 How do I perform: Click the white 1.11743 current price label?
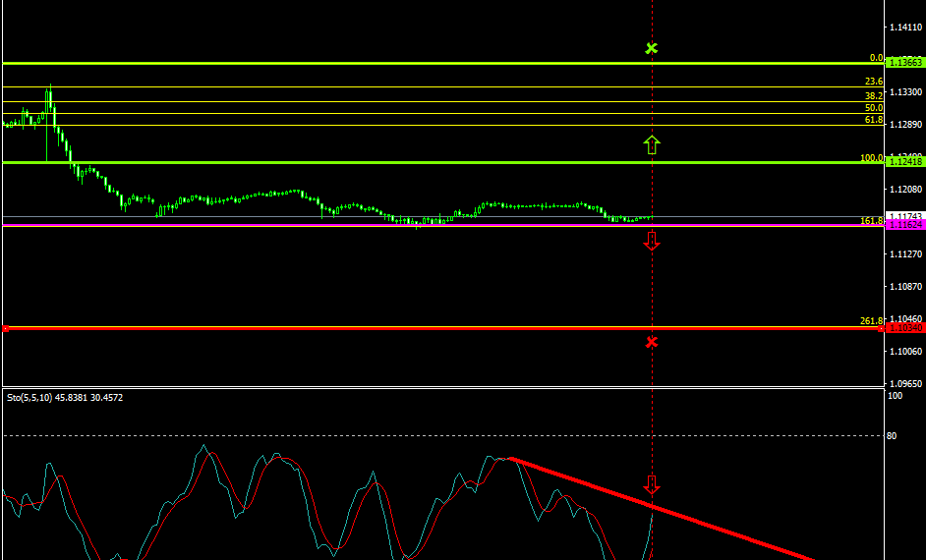pyautogui.click(x=904, y=216)
